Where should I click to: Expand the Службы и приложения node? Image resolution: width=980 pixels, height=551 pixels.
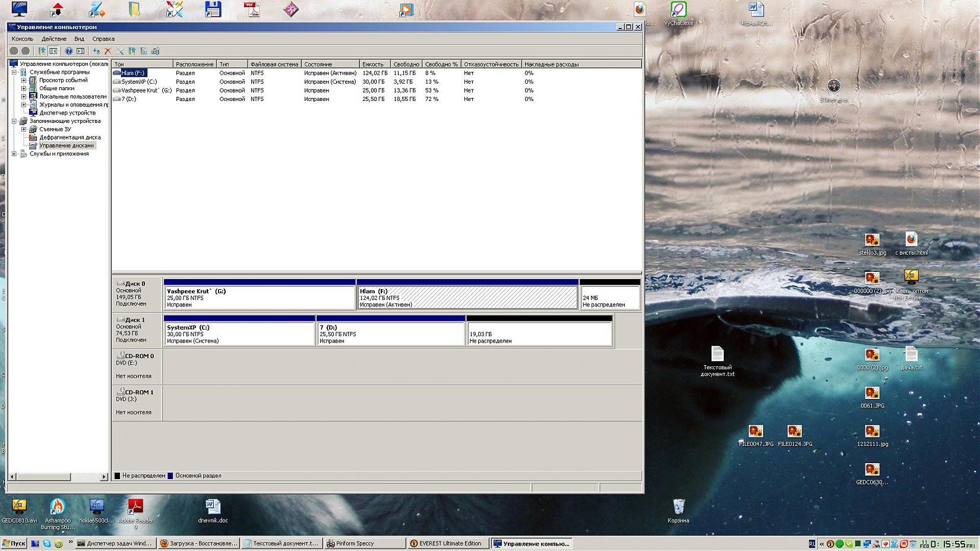(14, 154)
